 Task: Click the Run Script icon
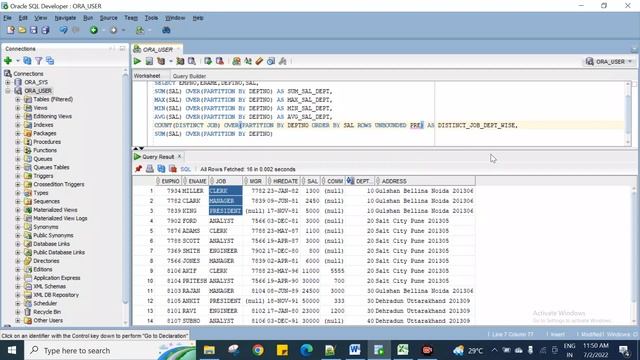tap(149, 61)
